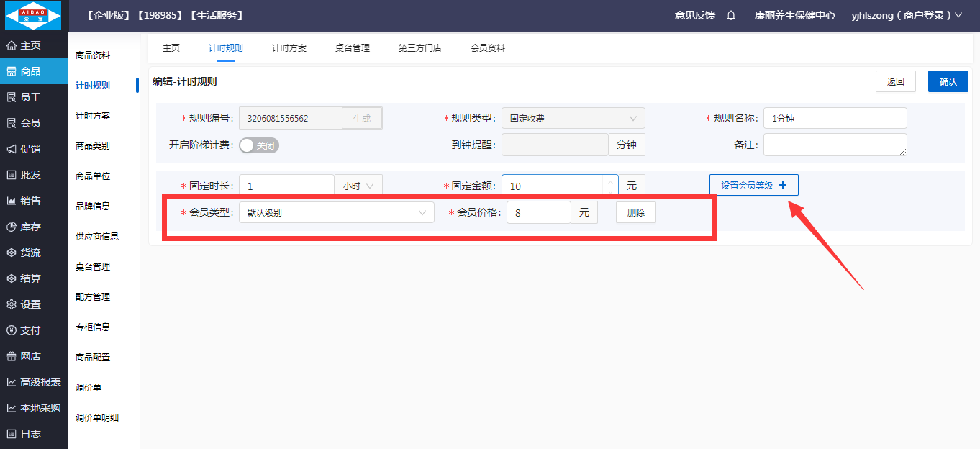Open 调价单 in the submenu
The height and width of the screenshot is (449, 980).
(89, 387)
